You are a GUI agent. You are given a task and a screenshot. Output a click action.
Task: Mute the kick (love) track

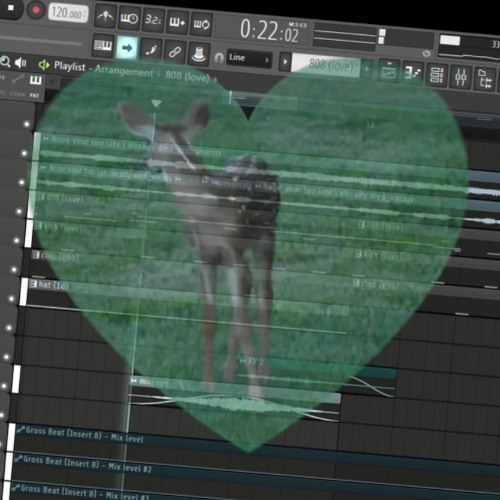coord(16,240)
